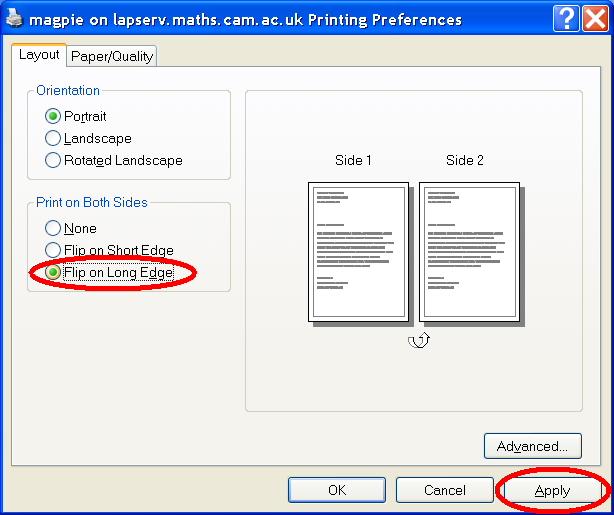Pick the Rotated Landscape option
This screenshot has width=614, height=515.
tap(53, 160)
